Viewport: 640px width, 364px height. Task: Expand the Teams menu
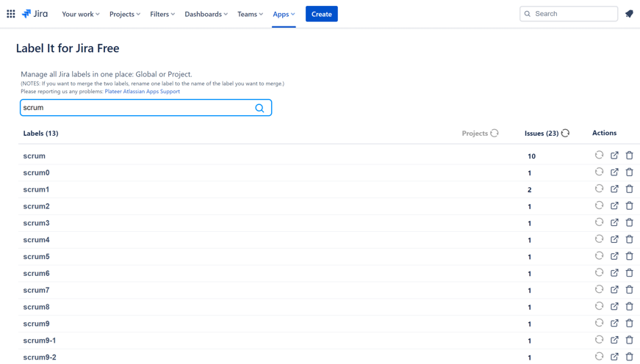251,14
